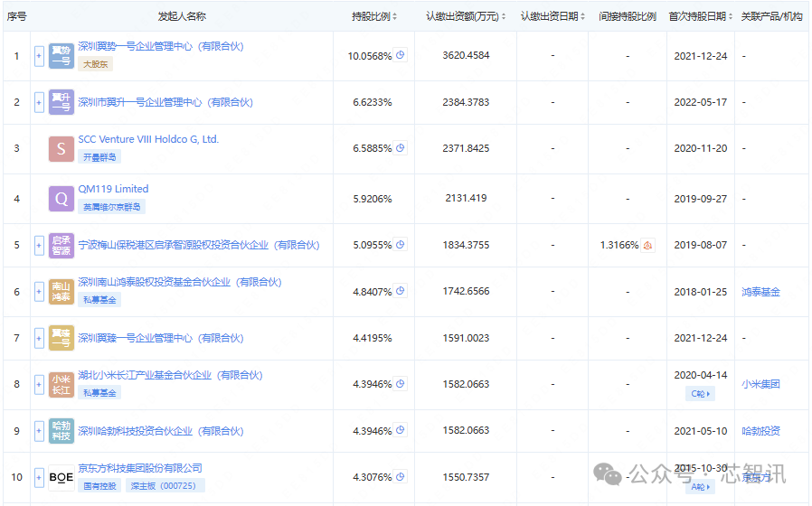Click the 深主板 (000725) stock tag
The height and width of the screenshot is (506, 812).
[165, 486]
